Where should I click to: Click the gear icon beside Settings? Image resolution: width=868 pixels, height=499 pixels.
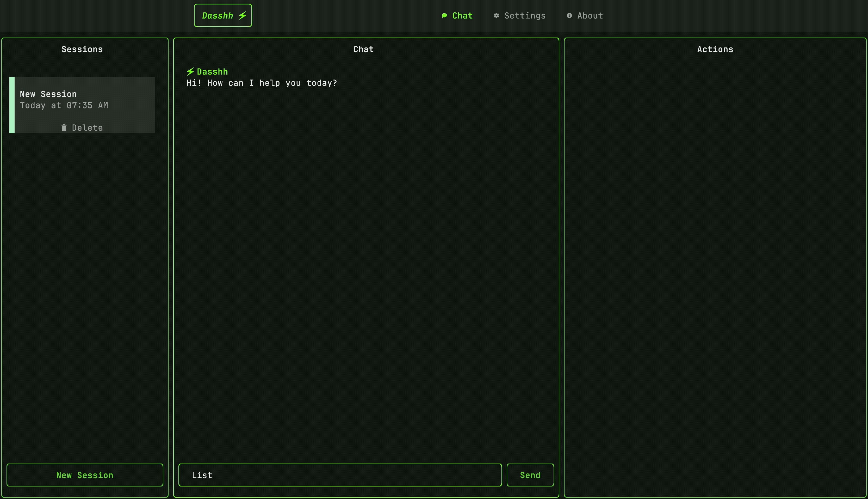[496, 15]
